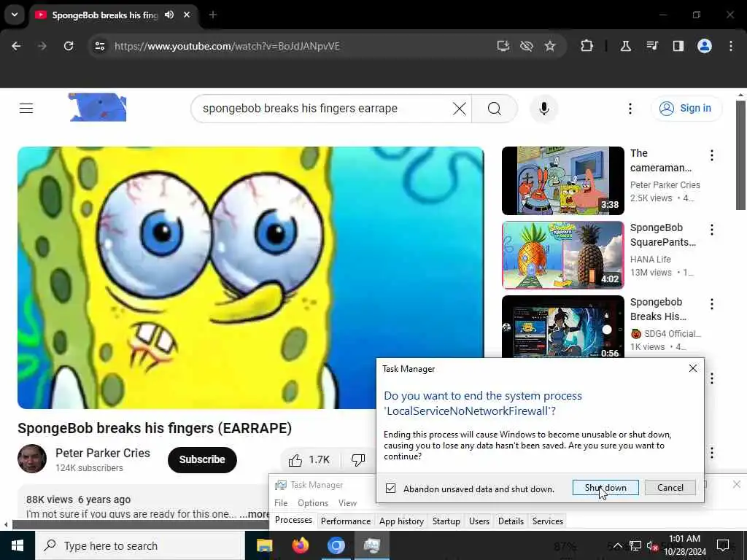
Task: Dislike the SpongeBob video
Action: pos(358,459)
